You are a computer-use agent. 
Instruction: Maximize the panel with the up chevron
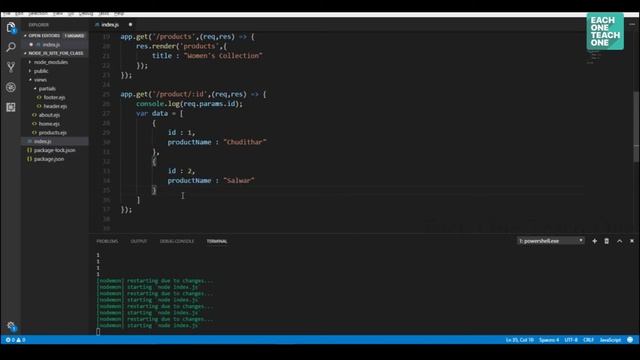pyautogui.click(x=619, y=241)
